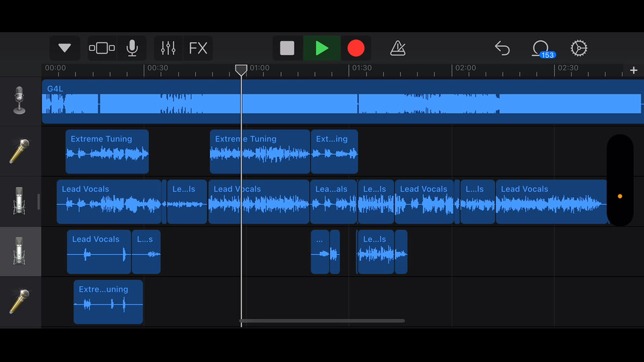Select the 'Le...ls' region after 01:30 on third track
Screen dimensions: 644x362
376,202
